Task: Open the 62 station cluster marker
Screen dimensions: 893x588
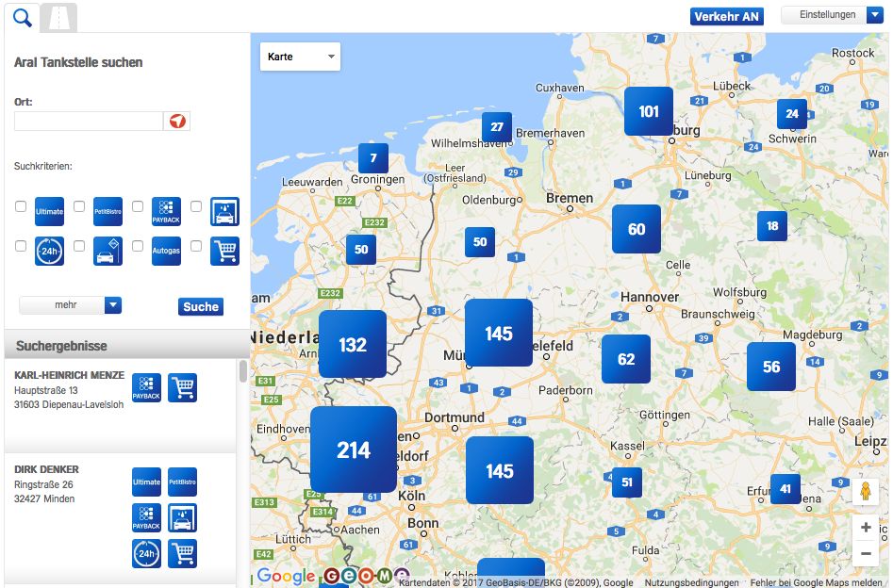Action: click(x=626, y=359)
